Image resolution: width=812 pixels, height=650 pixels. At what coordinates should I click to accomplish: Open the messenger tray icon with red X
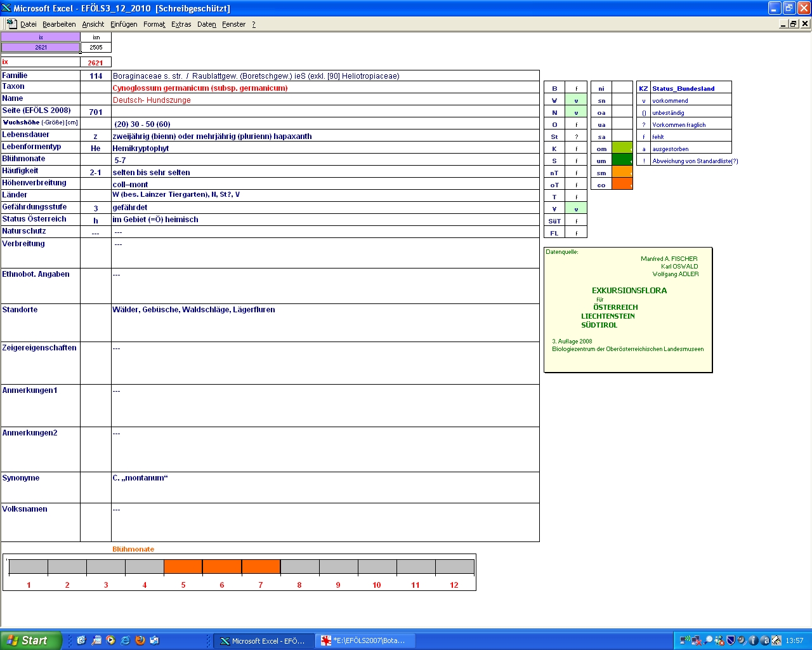tap(719, 640)
